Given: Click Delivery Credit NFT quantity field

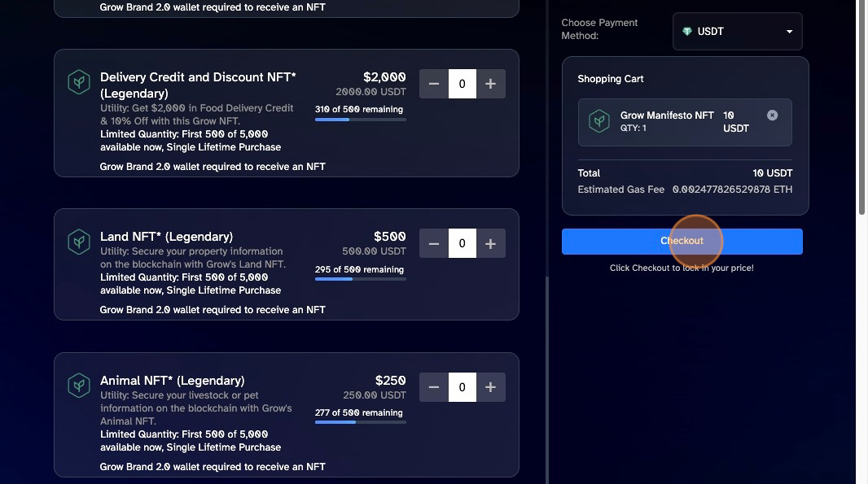Looking at the screenshot, I should click(x=462, y=84).
